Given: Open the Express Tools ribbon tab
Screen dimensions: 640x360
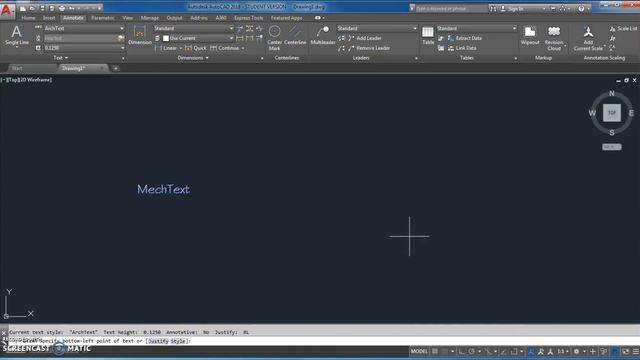Looking at the screenshot, I should [x=249, y=18].
